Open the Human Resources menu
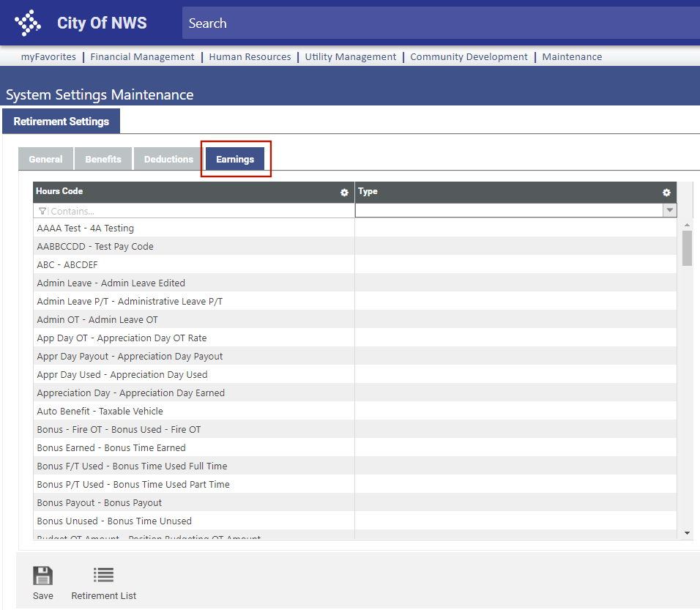Viewport: 700px width, 610px height. click(x=250, y=56)
